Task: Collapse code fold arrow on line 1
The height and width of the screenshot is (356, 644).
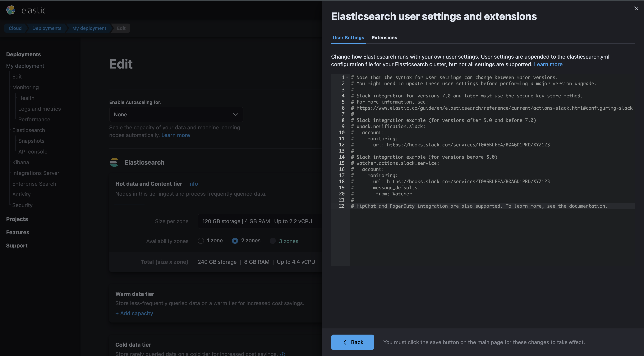Action: (x=347, y=77)
